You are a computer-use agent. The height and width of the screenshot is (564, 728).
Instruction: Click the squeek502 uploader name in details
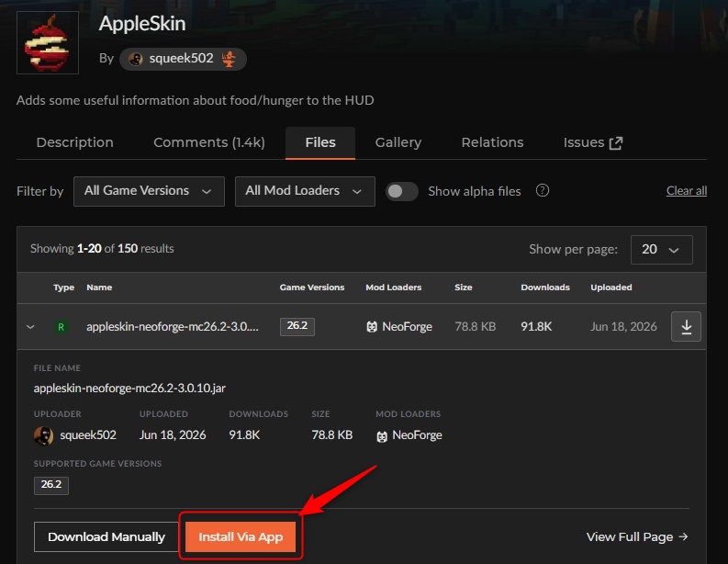tap(88, 434)
